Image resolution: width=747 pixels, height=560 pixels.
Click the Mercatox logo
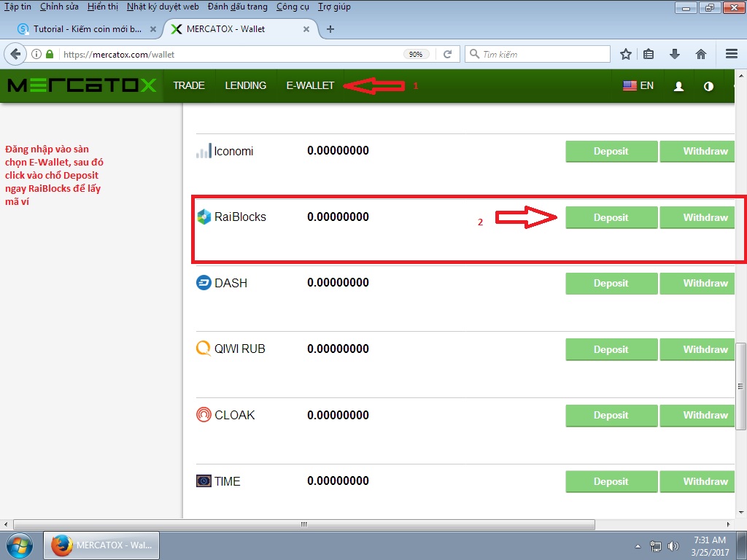(x=82, y=86)
